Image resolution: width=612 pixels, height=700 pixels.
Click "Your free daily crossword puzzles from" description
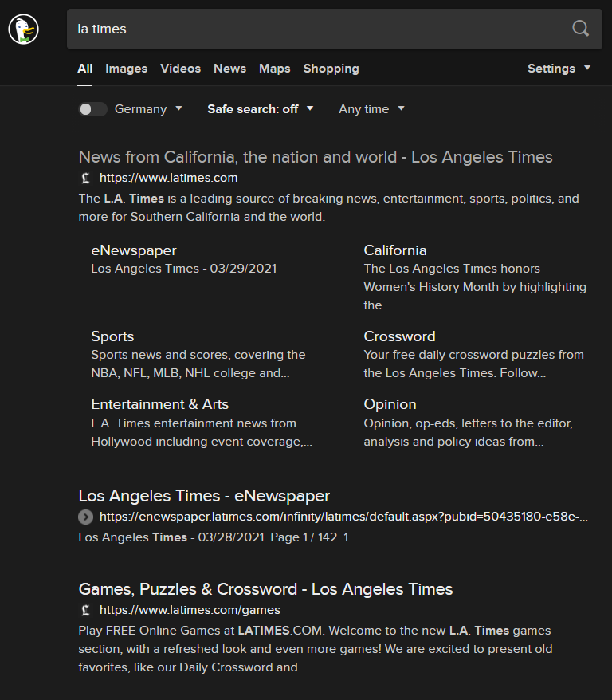click(473, 364)
